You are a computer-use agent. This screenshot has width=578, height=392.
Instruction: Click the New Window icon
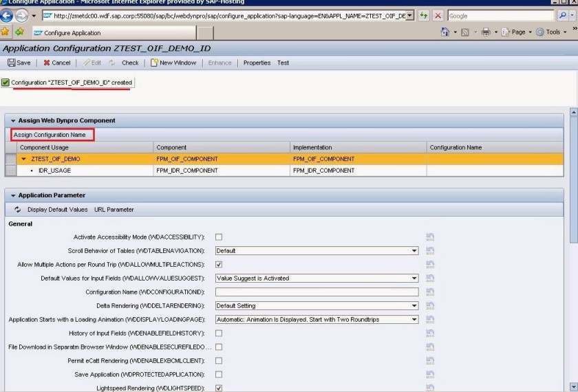(154, 63)
